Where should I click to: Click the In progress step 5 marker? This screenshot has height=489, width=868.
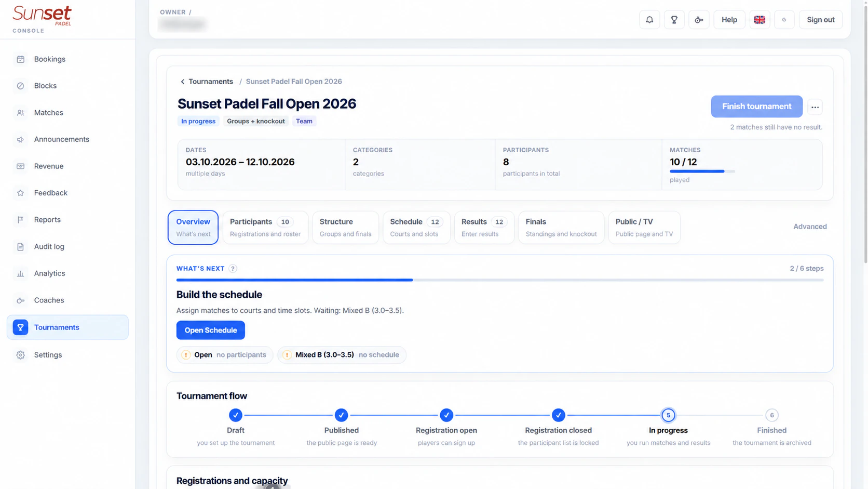click(668, 415)
